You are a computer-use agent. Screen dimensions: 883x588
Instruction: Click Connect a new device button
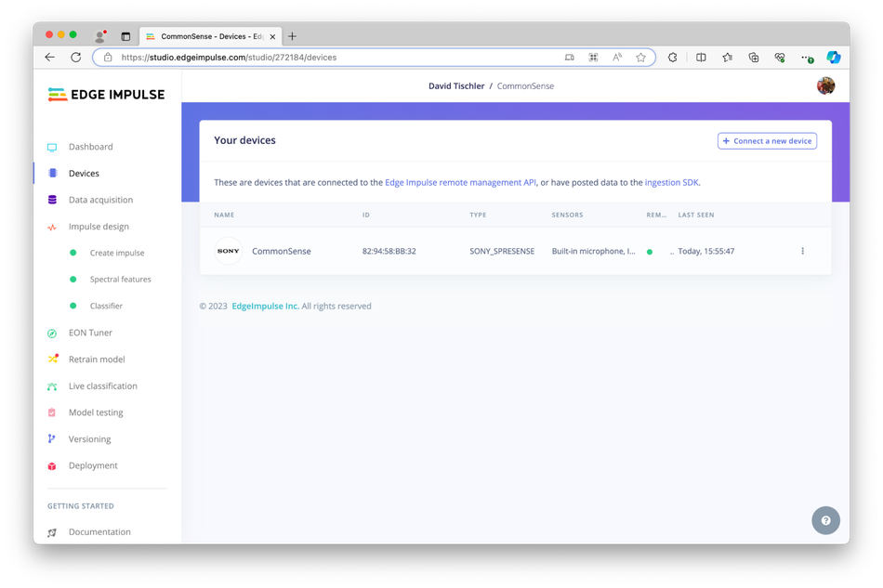pyautogui.click(x=767, y=140)
